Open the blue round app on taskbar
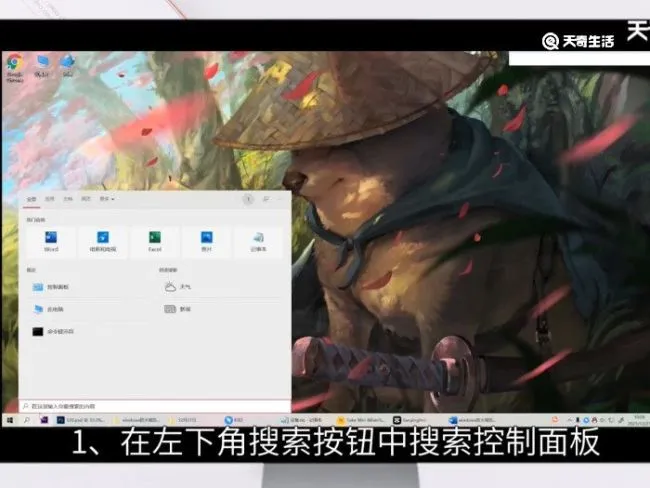Screen dimensions: 650x488 point(234,420)
